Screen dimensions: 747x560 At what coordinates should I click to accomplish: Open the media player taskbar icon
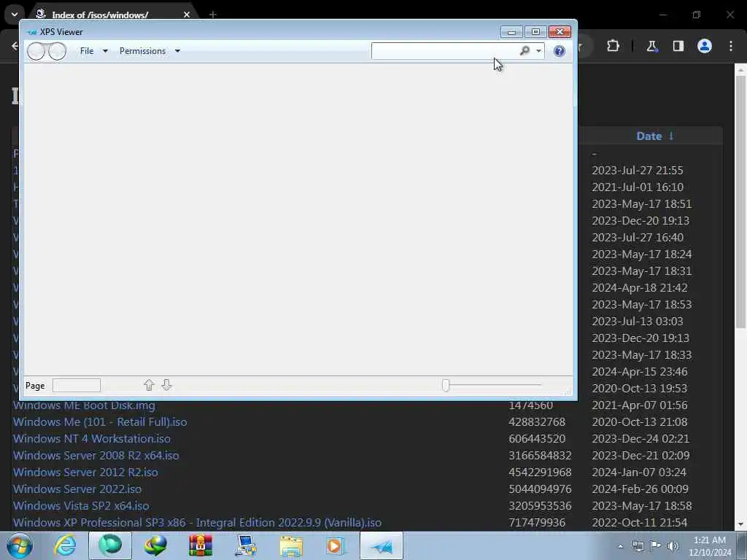pyautogui.click(x=336, y=545)
